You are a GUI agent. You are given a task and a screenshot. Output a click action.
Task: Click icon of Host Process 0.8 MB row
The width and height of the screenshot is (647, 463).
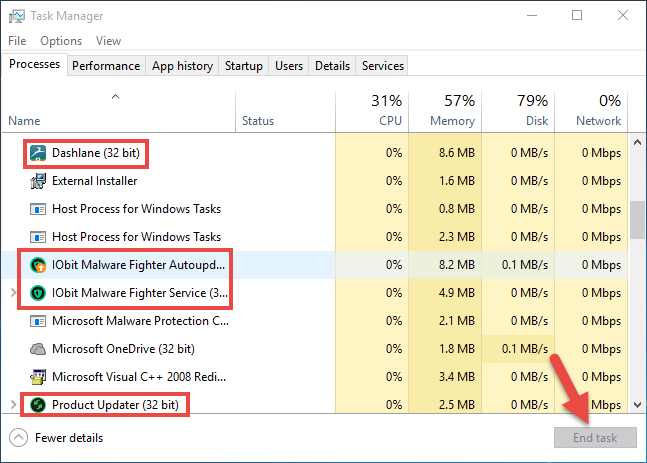pos(38,209)
